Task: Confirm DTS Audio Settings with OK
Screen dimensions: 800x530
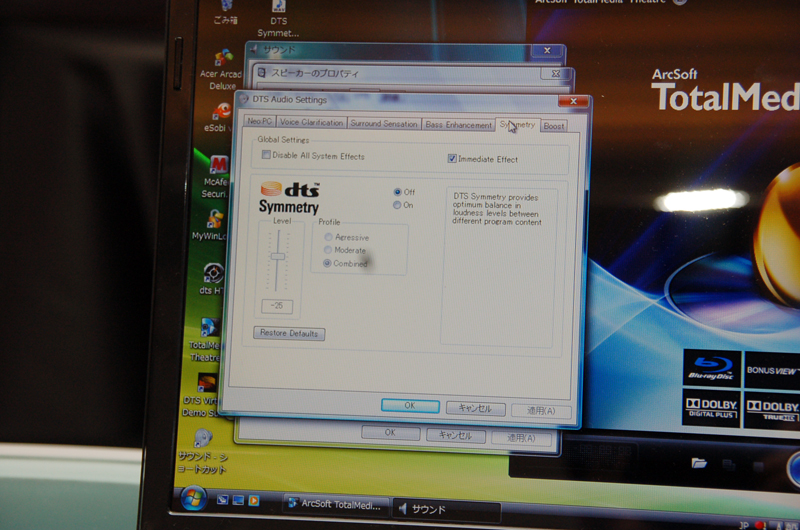Action: click(410, 406)
